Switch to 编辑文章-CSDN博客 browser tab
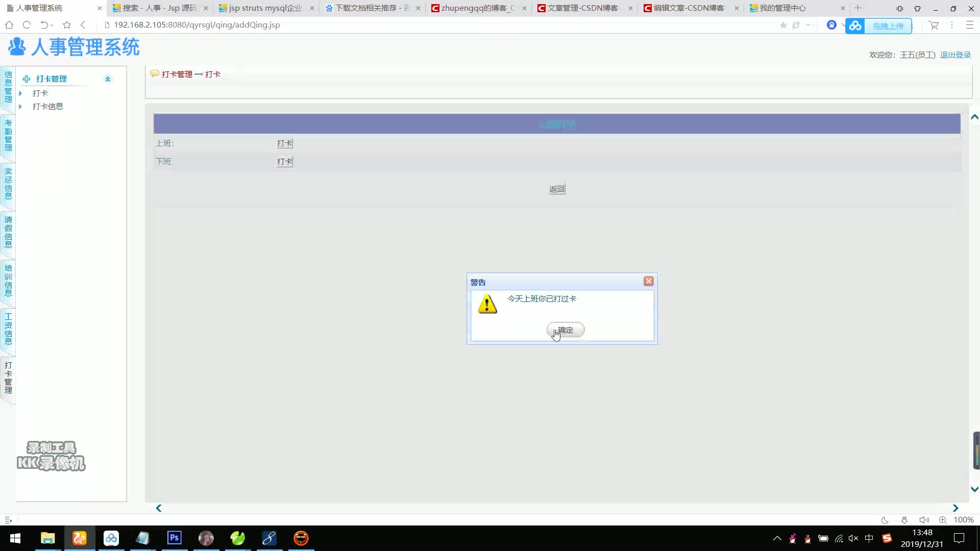 (x=690, y=8)
